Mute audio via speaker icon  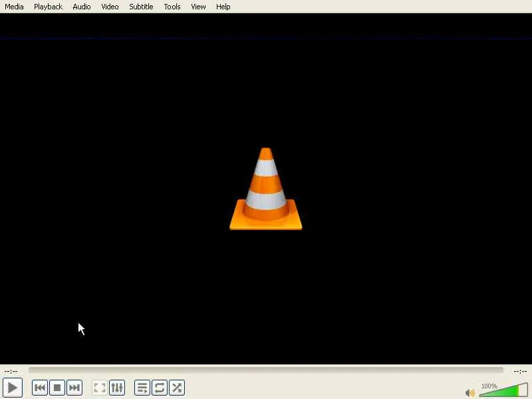[x=470, y=393]
